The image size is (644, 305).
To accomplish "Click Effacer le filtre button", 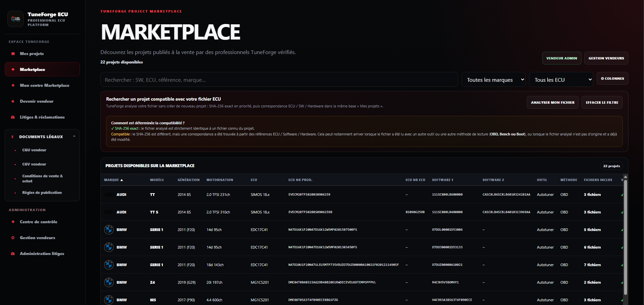I will tap(602, 102).
